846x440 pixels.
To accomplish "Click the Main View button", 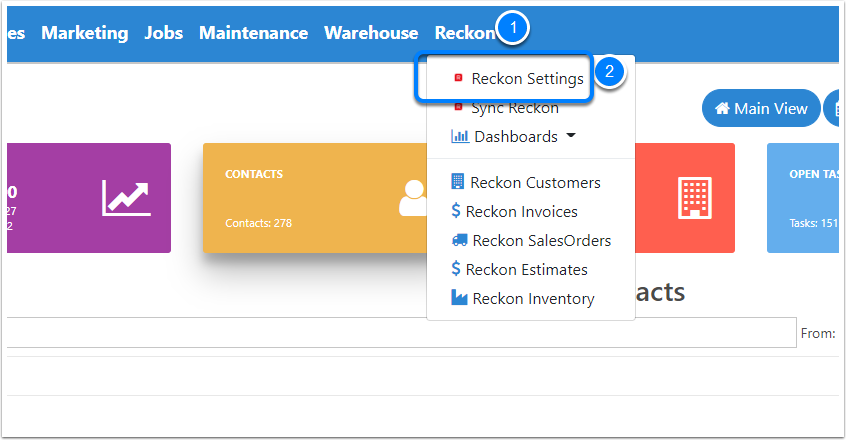I will coord(761,108).
